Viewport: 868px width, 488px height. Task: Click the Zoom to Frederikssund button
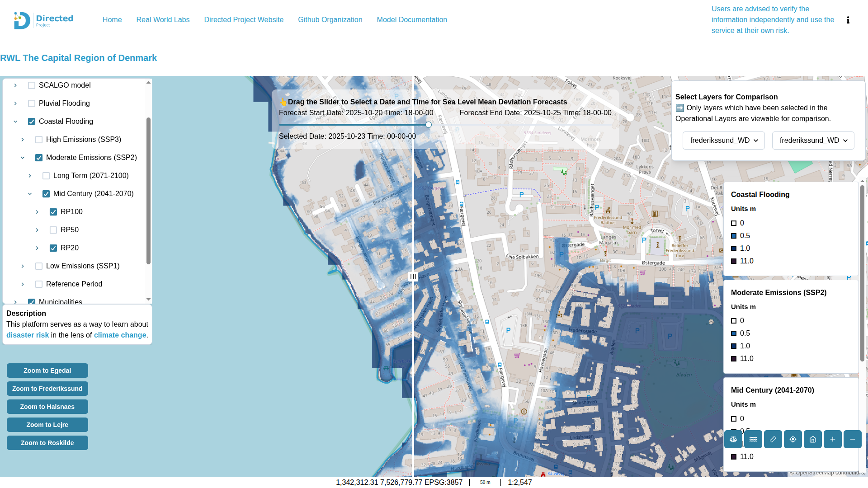(47, 388)
